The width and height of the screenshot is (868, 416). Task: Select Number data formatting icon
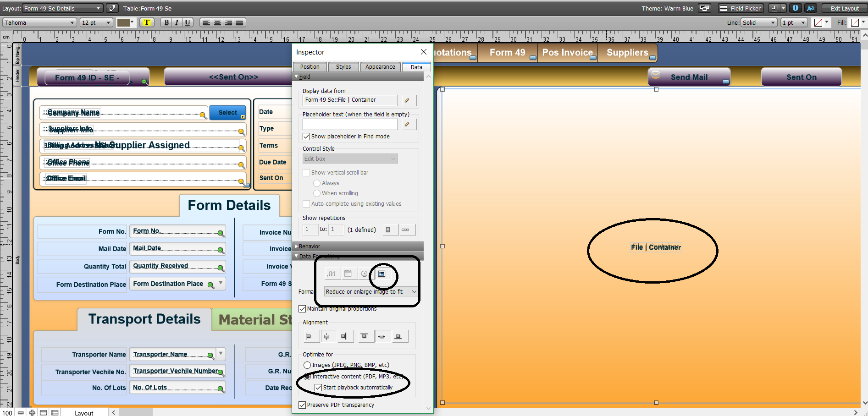332,274
